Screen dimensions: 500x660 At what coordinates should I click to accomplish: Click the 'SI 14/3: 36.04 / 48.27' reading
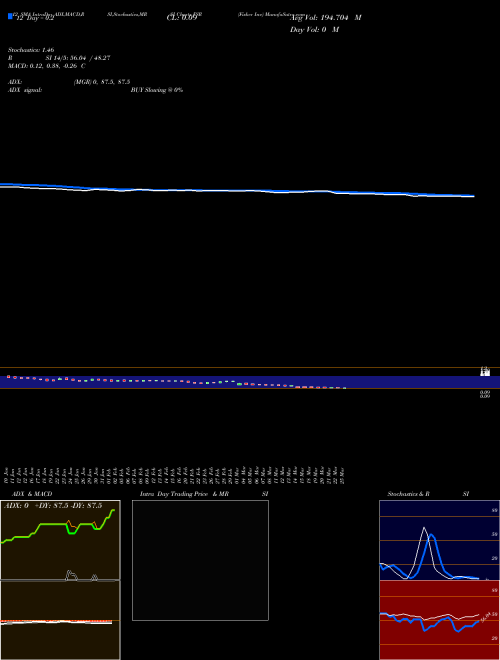click(78, 58)
